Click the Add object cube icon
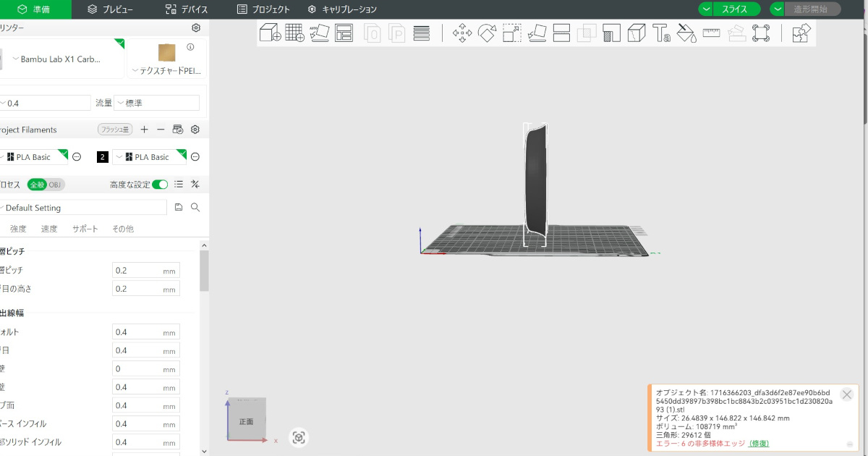The width and height of the screenshot is (868, 456). 270,33
